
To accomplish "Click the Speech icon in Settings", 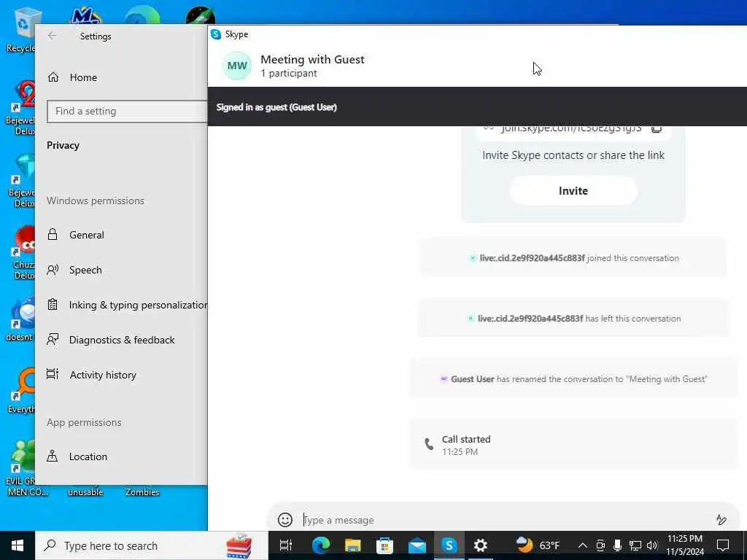I will 53,270.
